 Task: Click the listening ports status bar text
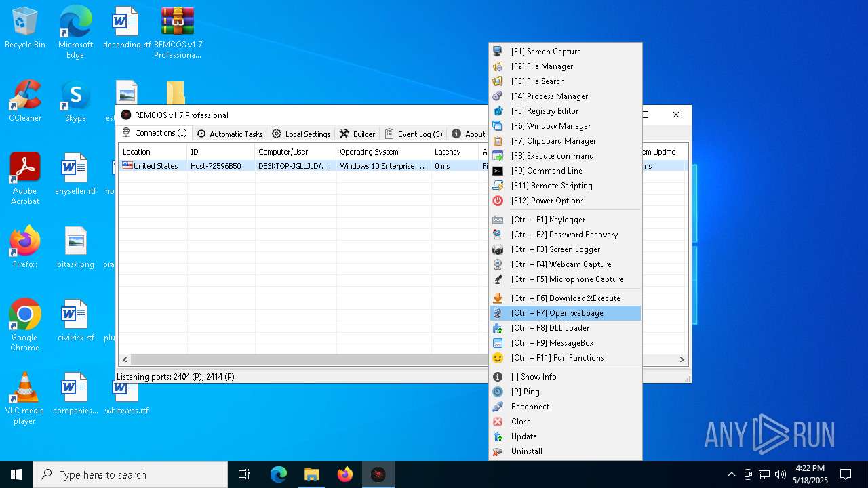click(176, 376)
